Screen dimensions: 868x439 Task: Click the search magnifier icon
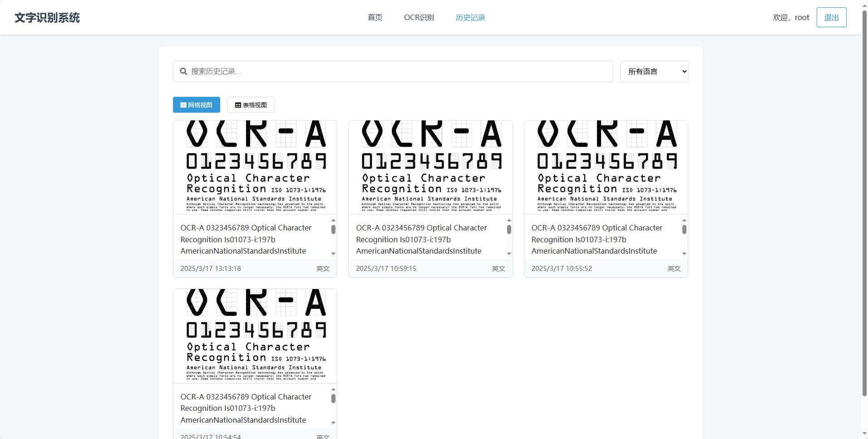(183, 71)
